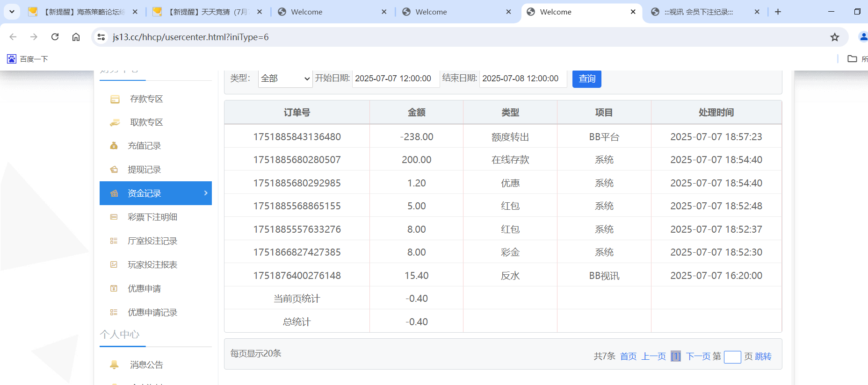This screenshot has height=385, width=868.
Task: Open the tab search dropdown arrow
Action: pos(12,12)
